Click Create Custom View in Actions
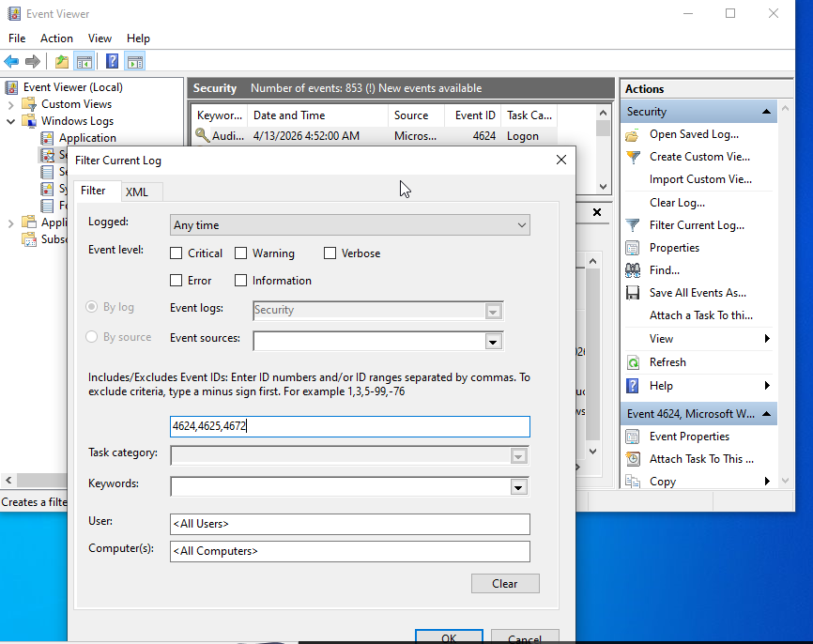The image size is (813, 644). [698, 157]
